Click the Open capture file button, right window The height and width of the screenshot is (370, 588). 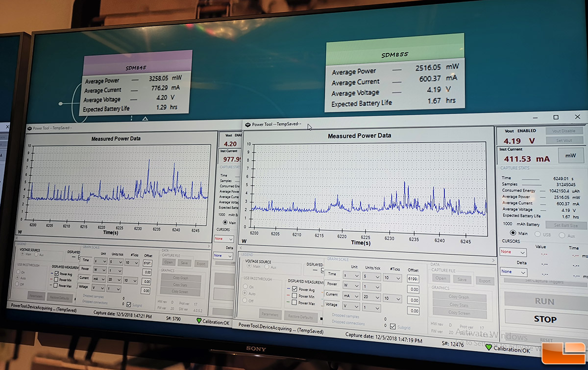pos(441,278)
